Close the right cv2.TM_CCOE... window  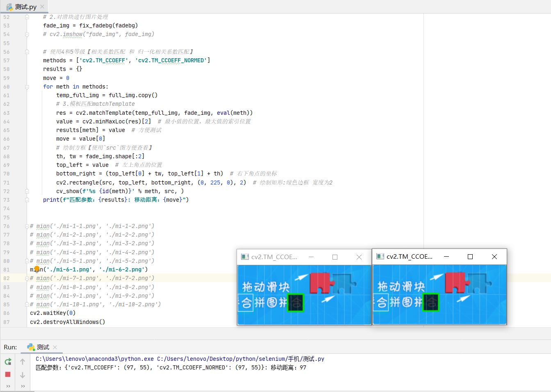[x=494, y=256]
